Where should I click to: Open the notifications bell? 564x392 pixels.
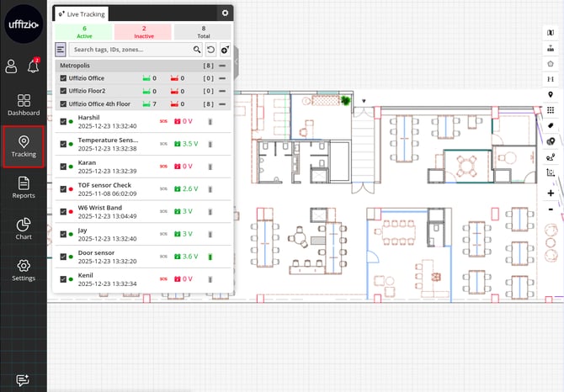tap(35, 66)
